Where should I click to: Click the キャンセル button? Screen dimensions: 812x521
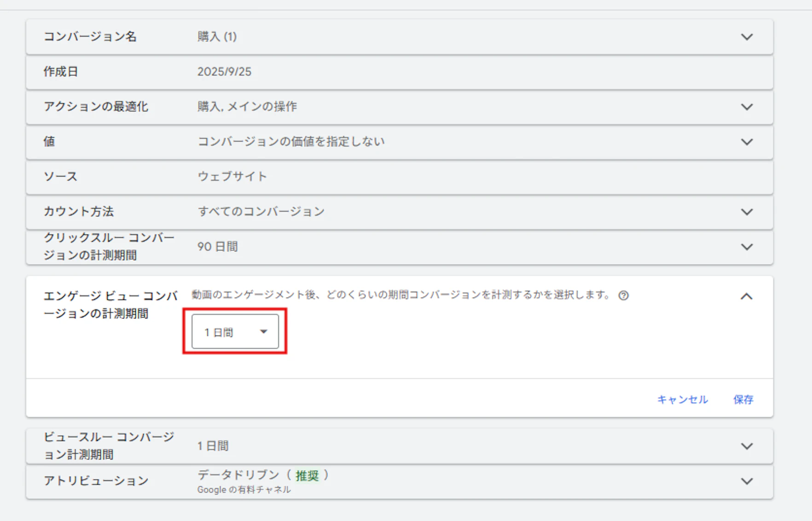[x=682, y=399]
